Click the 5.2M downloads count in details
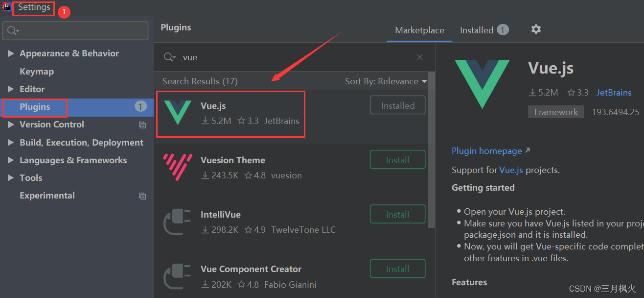644x298 pixels. point(544,93)
